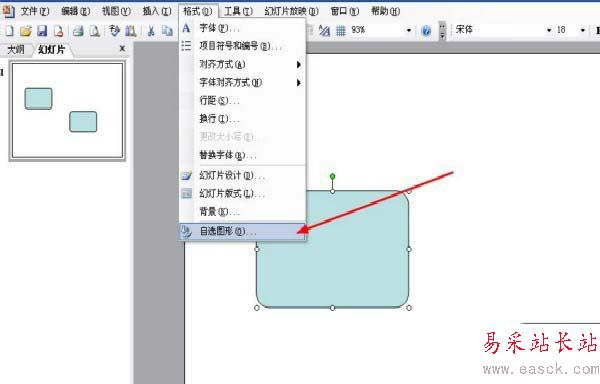Click the PowerPoint application icon beside 文件
This screenshot has height=384, width=600.
click(8, 11)
